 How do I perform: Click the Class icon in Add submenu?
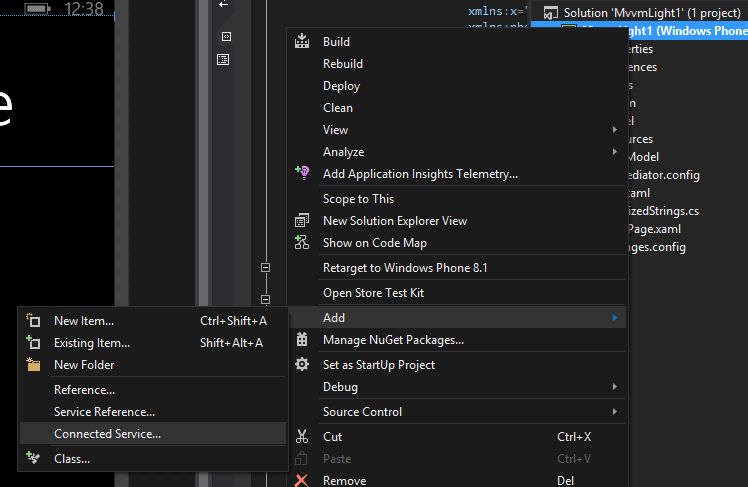coord(33,458)
